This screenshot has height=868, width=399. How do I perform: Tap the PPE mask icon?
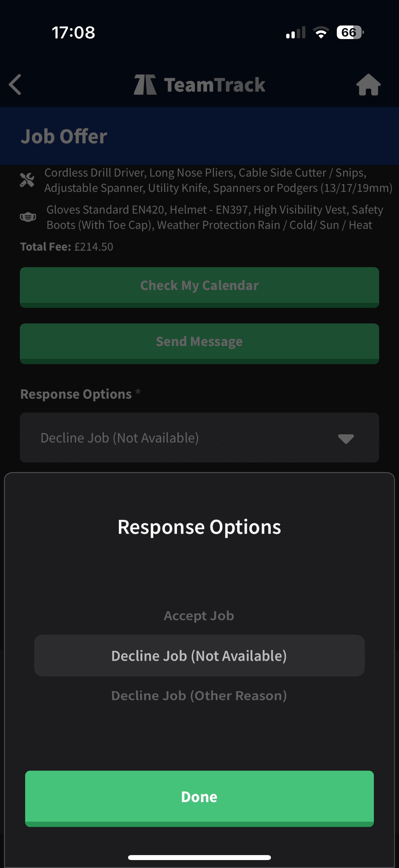[x=28, y=217]
